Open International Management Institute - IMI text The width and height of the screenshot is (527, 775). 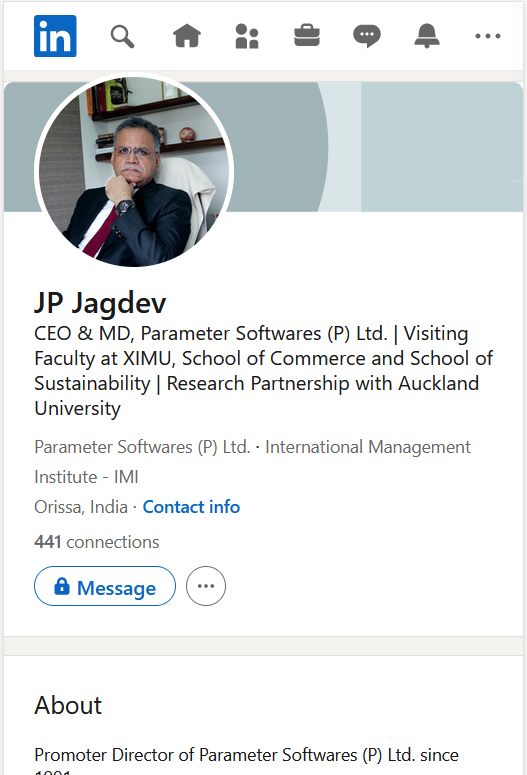pyautogui.click(x=252, y=462)
